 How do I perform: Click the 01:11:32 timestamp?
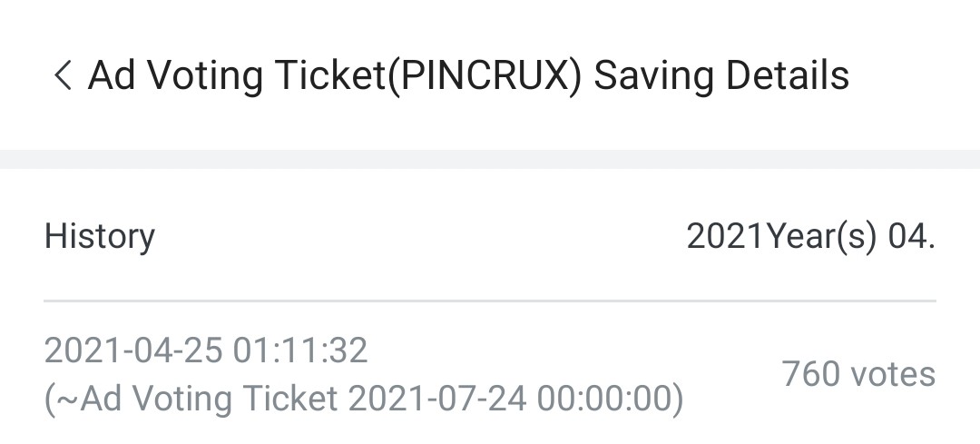point(300,350)
